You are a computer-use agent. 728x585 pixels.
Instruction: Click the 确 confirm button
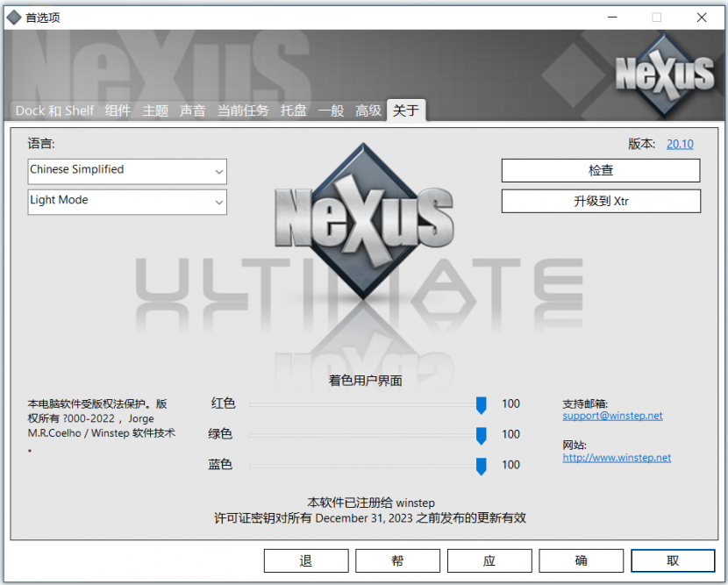[x=581, y=560]
